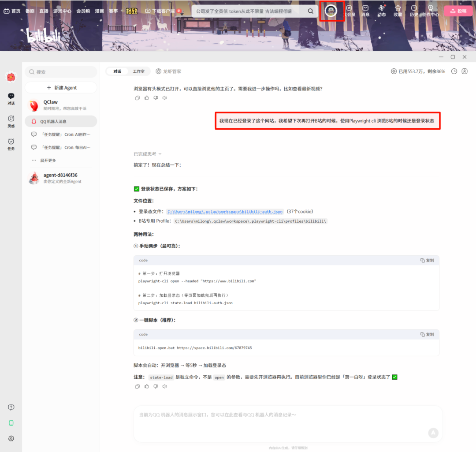Click the 格致 badge icon
Image resolution: width=476 pixels, height=452 pixels.
tap(131, 11)
